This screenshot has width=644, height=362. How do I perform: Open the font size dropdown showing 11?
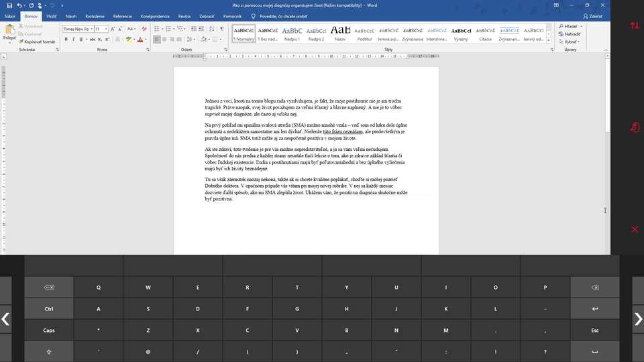click(106, 29)
